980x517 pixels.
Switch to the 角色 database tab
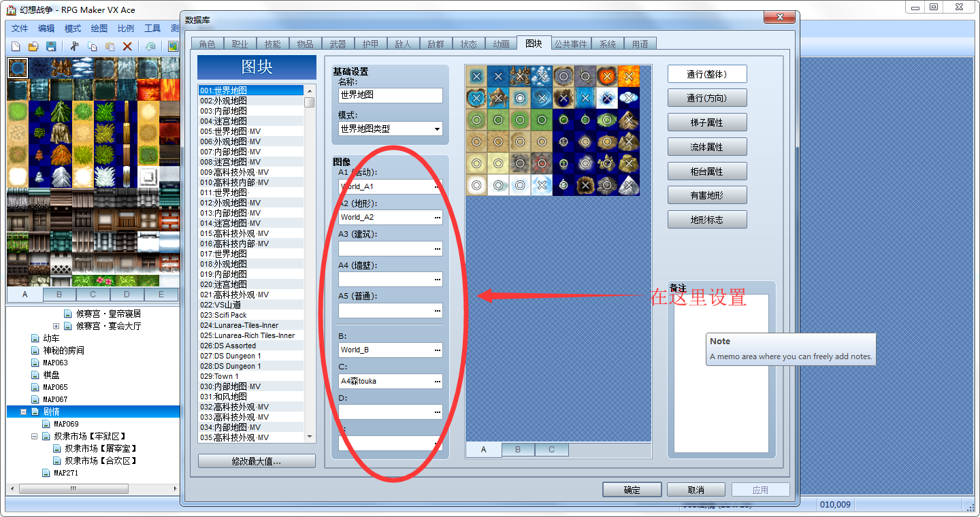[x=207, y=44]
